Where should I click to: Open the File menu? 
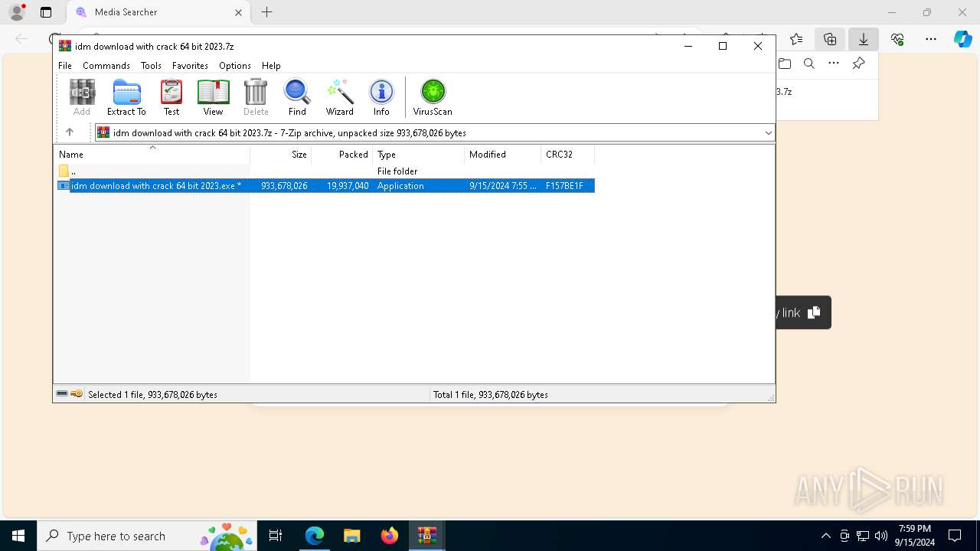pyautogui.click(x=65, y=66)
